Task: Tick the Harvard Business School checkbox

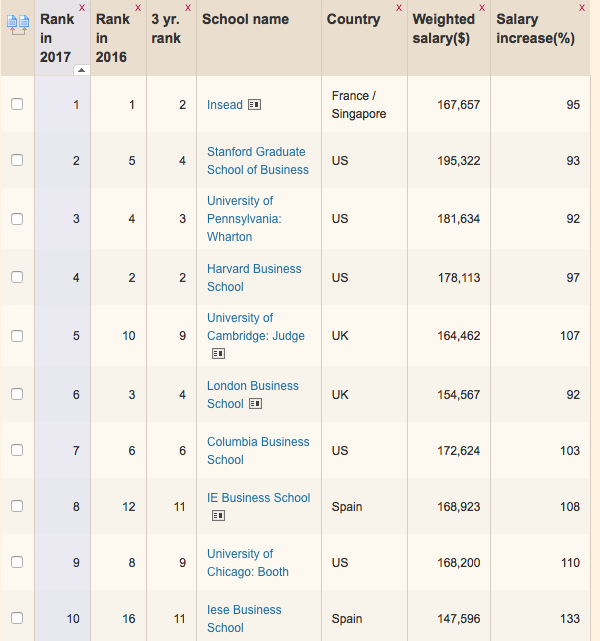Action: tap(17, 277)
